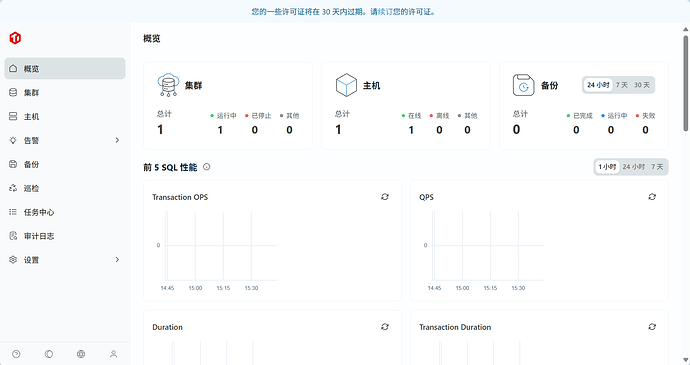Toggle theme with the half-circle icon
This screenshot has width=690, height=365.
(49, 354)
